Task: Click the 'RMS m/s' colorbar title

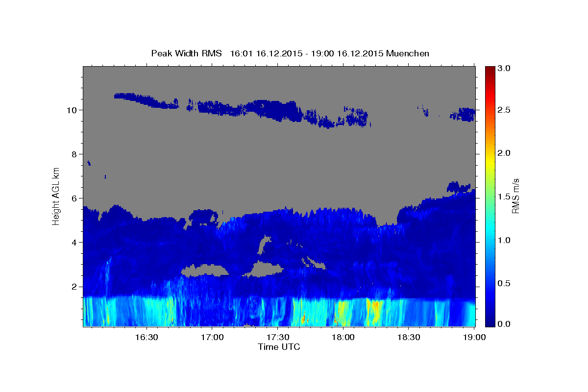Action: pos(515,196)
